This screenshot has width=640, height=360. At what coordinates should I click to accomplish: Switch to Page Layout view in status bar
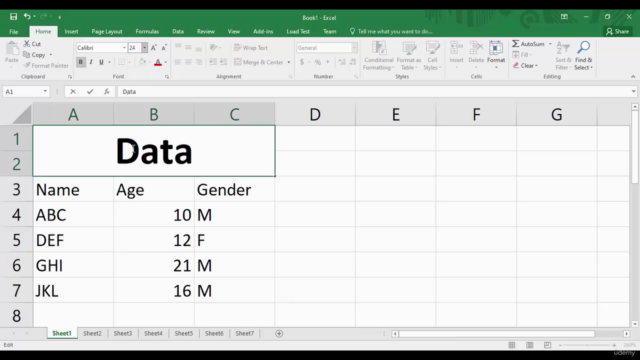[x=530, y=345]
